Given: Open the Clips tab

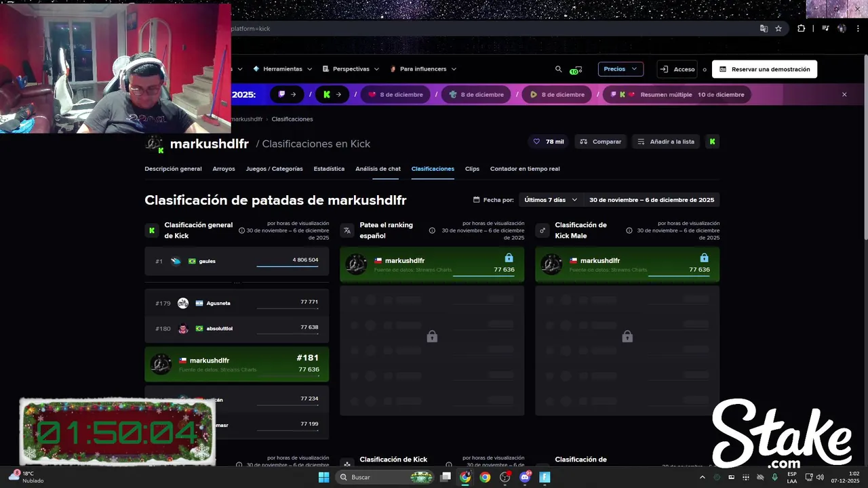Looking at the screenshot, I should (x=472, y=169).
